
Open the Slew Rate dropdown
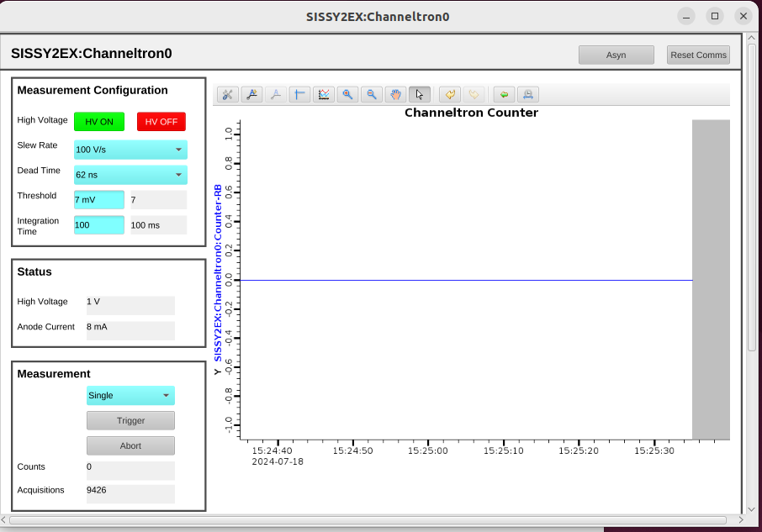[130, 150]
